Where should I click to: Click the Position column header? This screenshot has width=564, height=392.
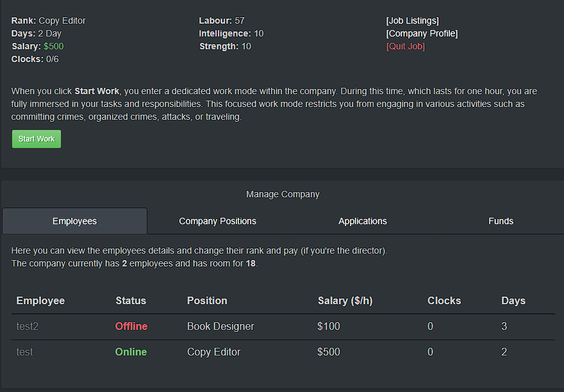click(x=207, y=300)
